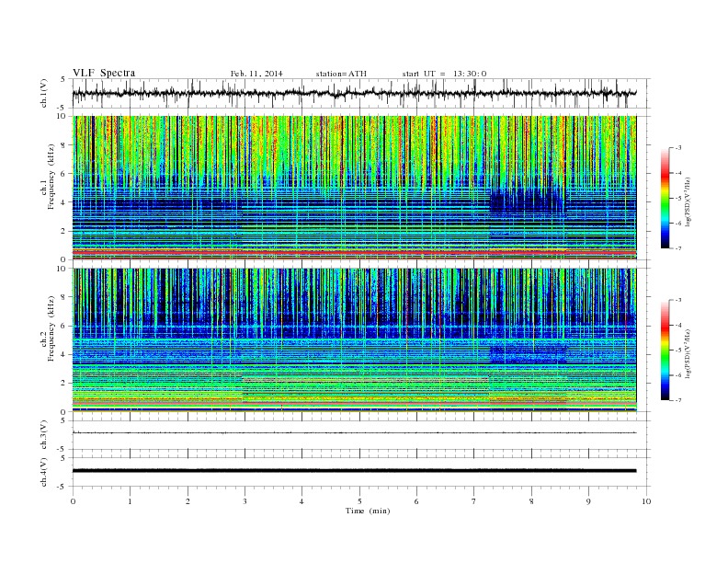Click the 'station=ATH' label

[x=341, y=74]
